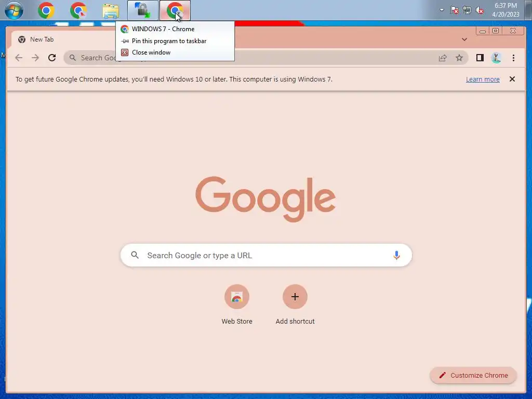532x399 pixels.
Task: Open second Chrome taskbar icon with red badge
Action: tap(78, 10)
